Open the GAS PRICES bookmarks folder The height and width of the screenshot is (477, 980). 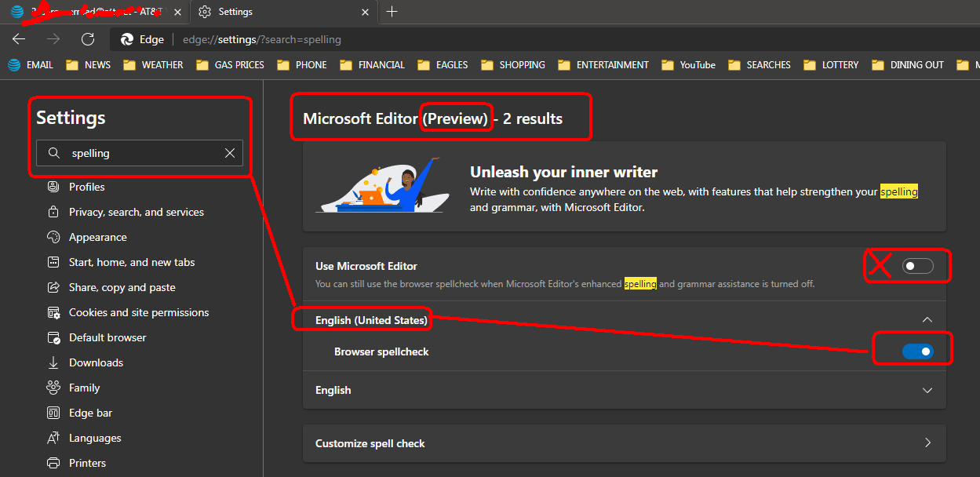coord(230,65)
